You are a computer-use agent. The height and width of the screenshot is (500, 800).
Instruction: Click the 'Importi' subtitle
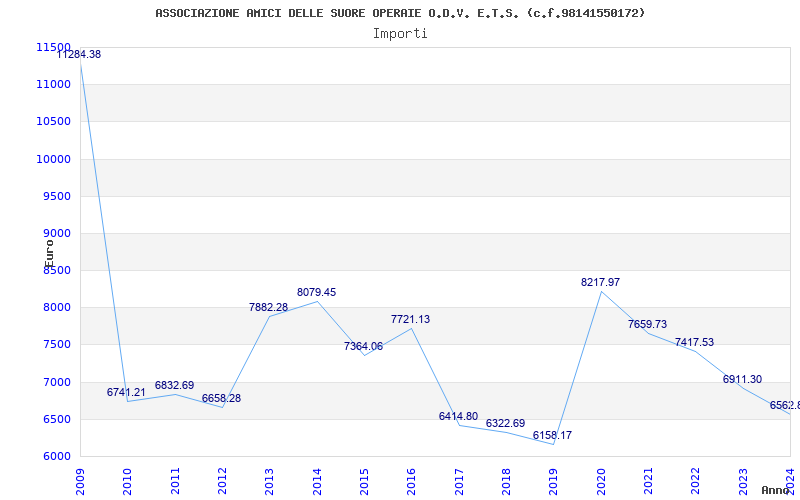pyautogui.click(x=400, y=34)
